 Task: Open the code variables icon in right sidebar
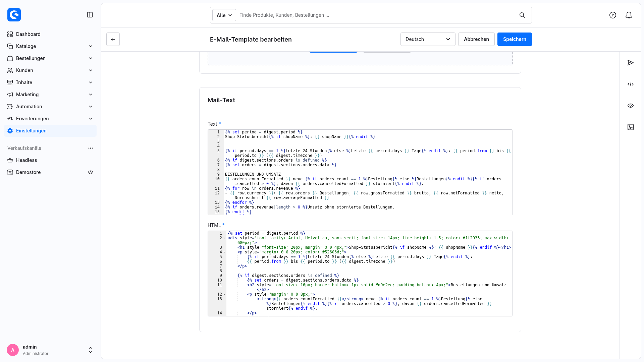click(631, 84)
